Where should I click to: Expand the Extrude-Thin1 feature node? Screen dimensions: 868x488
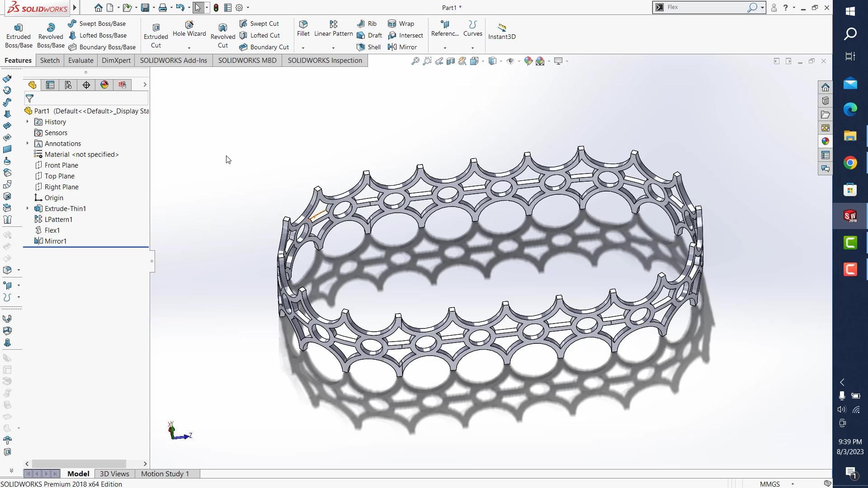pyautogui.click(x=28, y=208)
